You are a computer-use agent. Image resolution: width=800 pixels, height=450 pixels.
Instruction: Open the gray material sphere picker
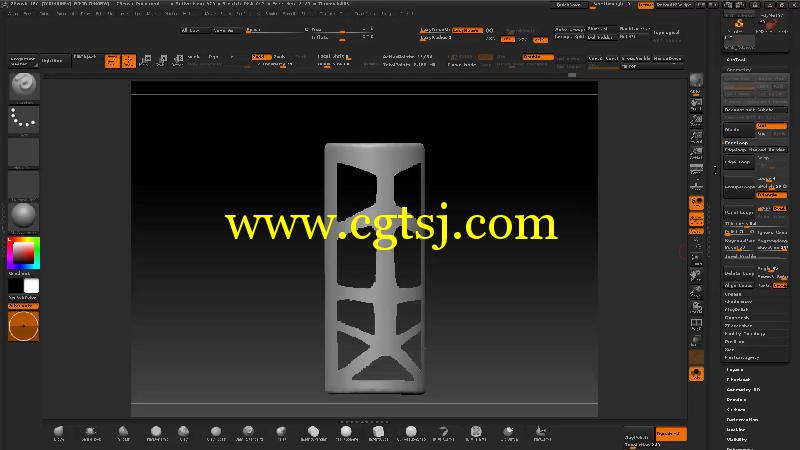(x=23, y=216)
